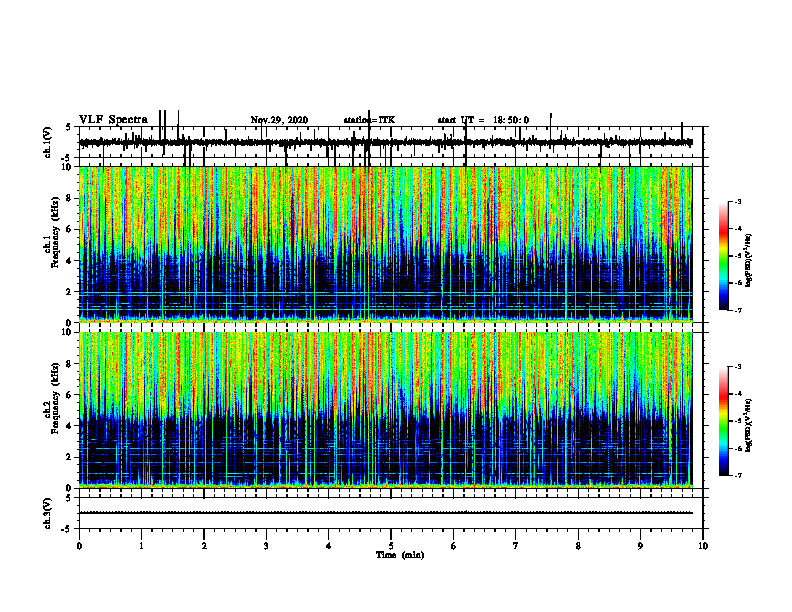Image resolution: width=792 pixels, height=612 pixels.
Task: Click time axis tick label "6"
Action: pyautogui.click(x=454, y=546)
